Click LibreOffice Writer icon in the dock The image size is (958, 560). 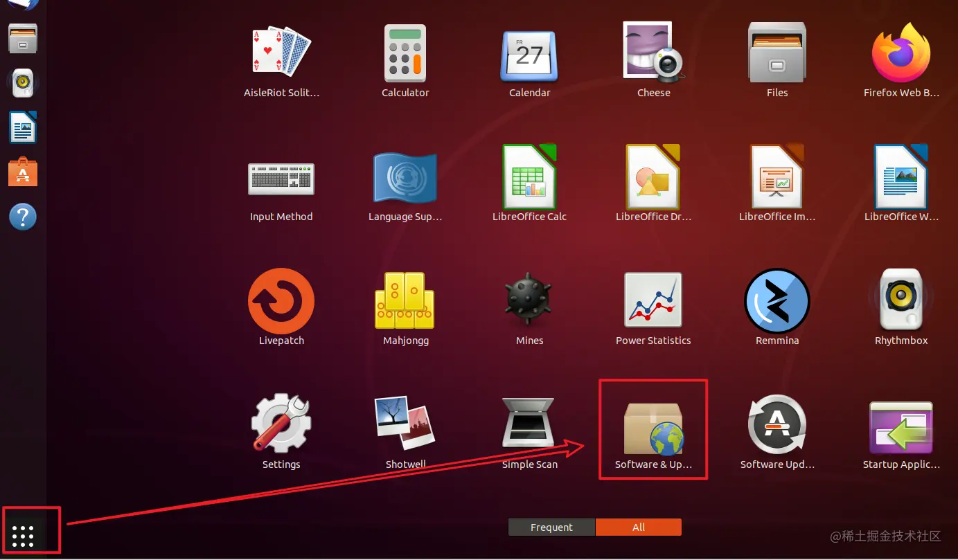pyautogui.click(x=23, y=127)
